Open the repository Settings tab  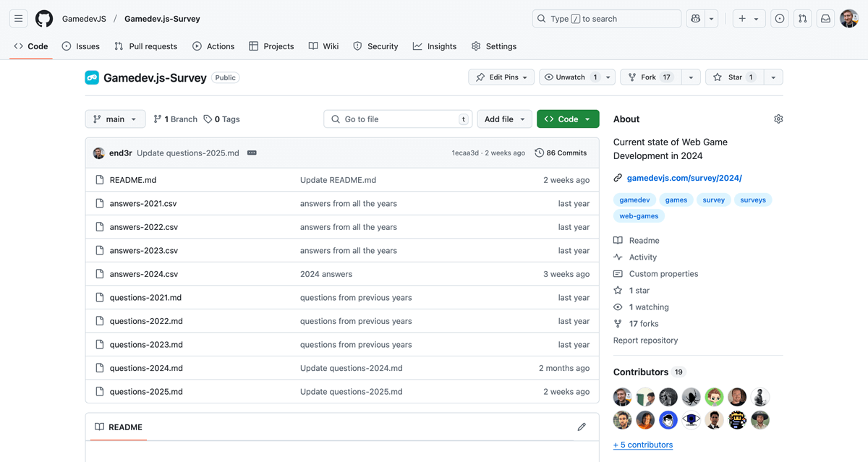click(x=494, y=46)
